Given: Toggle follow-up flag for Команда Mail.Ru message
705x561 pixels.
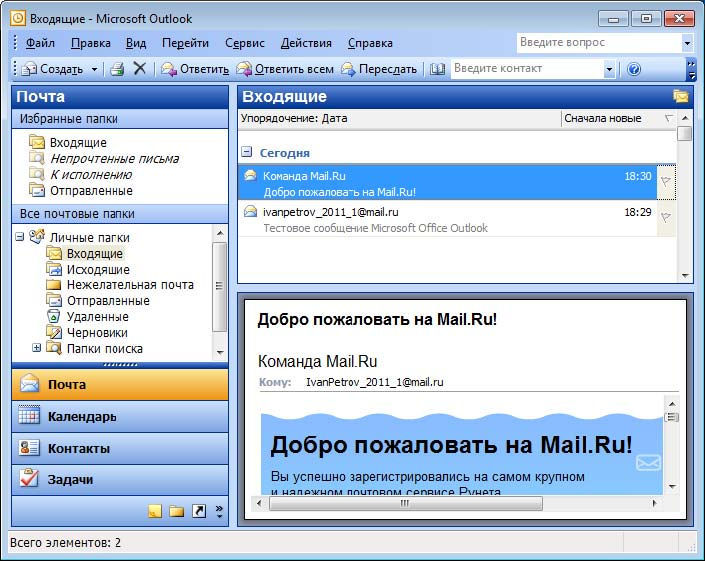Looking at the screenshot, I should 666,181.
